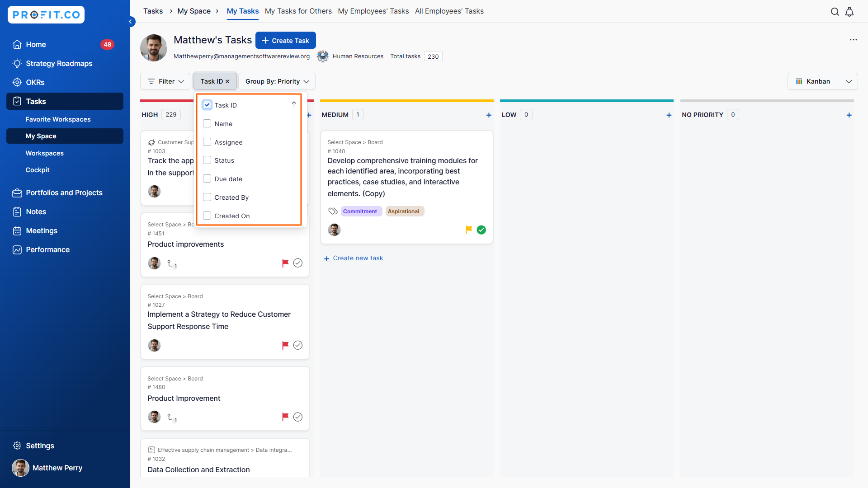Open the Kanban view selector

pyautogui.click(x=822, y=81)
